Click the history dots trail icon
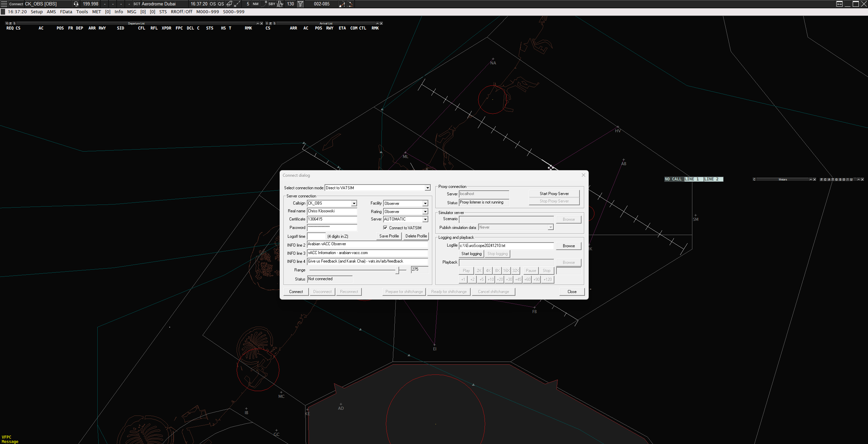 click(x=264, y=4)
